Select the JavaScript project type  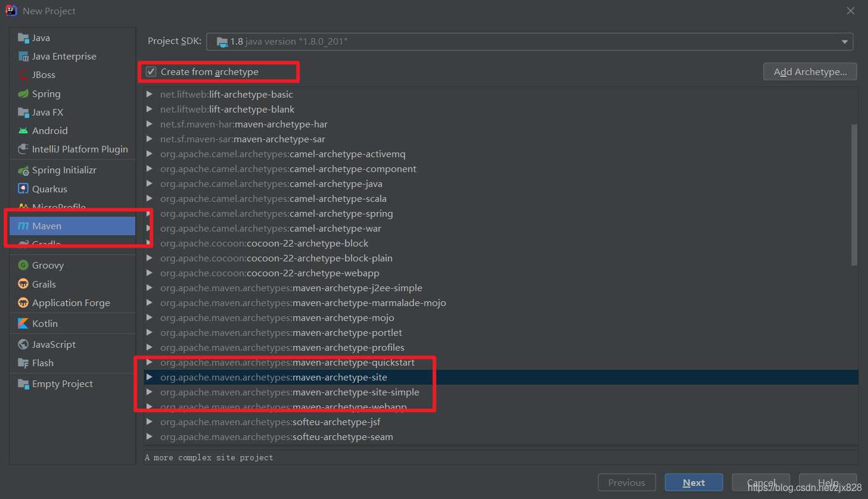73,345
